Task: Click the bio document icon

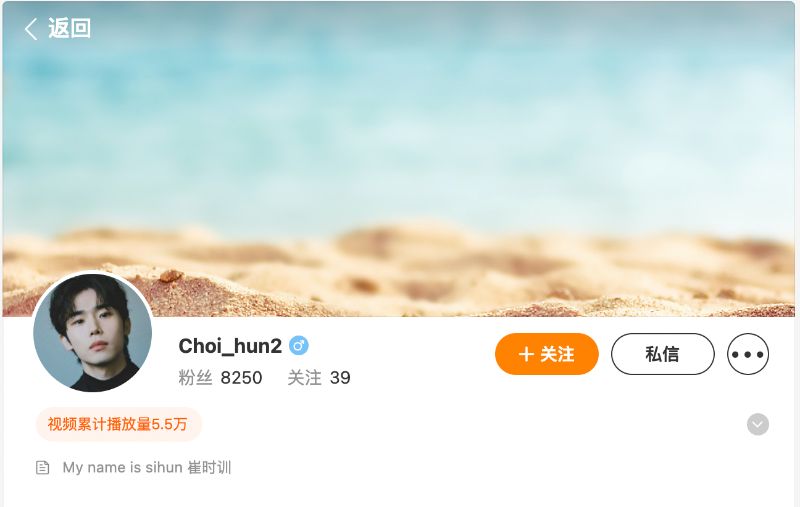Action: [x=43, y=467]
